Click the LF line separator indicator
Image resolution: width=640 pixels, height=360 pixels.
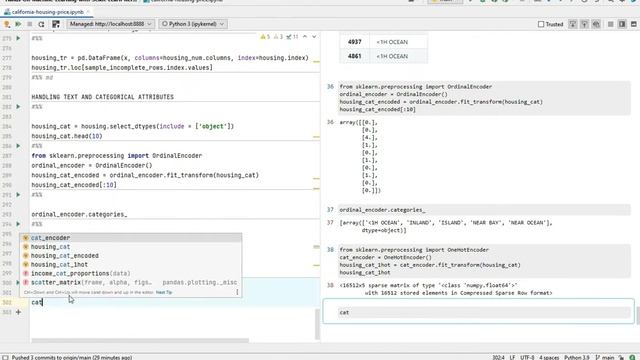tap(512, 357)
